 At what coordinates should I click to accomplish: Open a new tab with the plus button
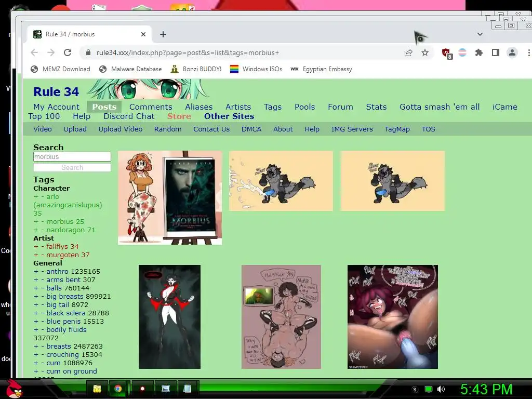click(x=163, y=34)
